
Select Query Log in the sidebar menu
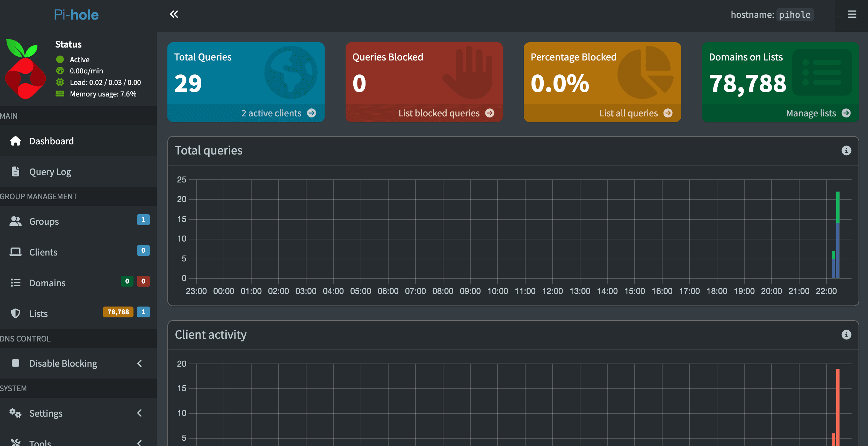click(x=50, y=171)
